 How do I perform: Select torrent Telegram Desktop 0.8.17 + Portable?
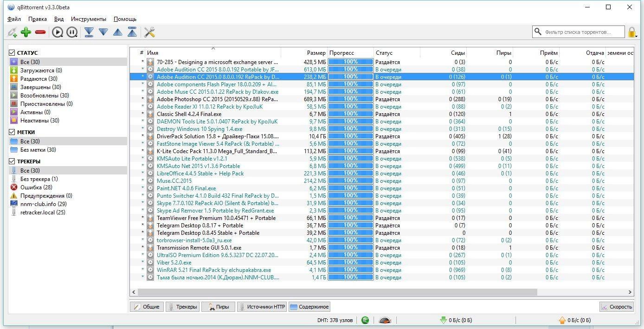[200, 225]
